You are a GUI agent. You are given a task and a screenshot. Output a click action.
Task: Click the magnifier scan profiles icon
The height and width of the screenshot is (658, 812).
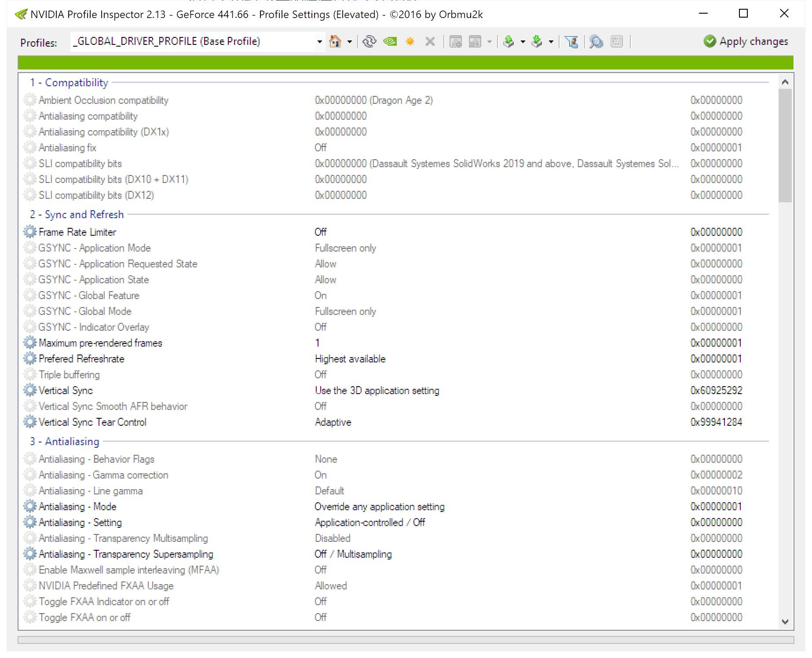click(596, 42)
